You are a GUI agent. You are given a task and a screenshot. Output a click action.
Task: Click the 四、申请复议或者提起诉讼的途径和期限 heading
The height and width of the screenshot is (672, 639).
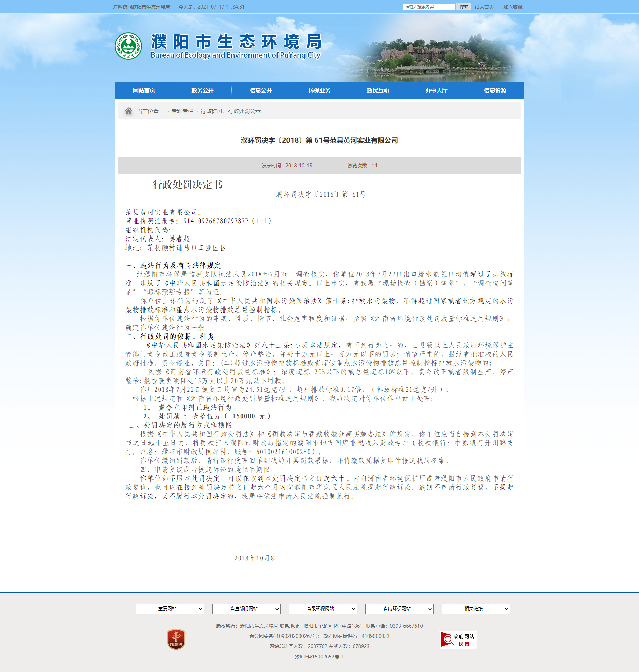[x=205, y=470]
